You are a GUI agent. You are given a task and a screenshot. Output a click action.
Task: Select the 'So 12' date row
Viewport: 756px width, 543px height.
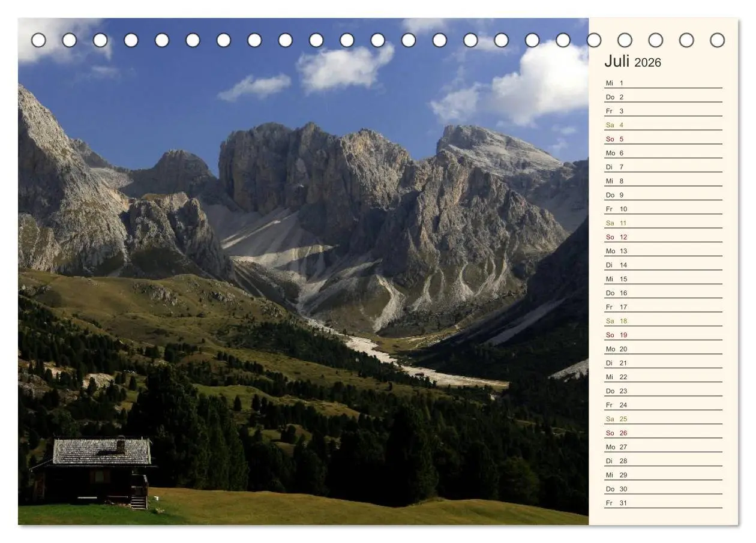click(x=663, y=237)
